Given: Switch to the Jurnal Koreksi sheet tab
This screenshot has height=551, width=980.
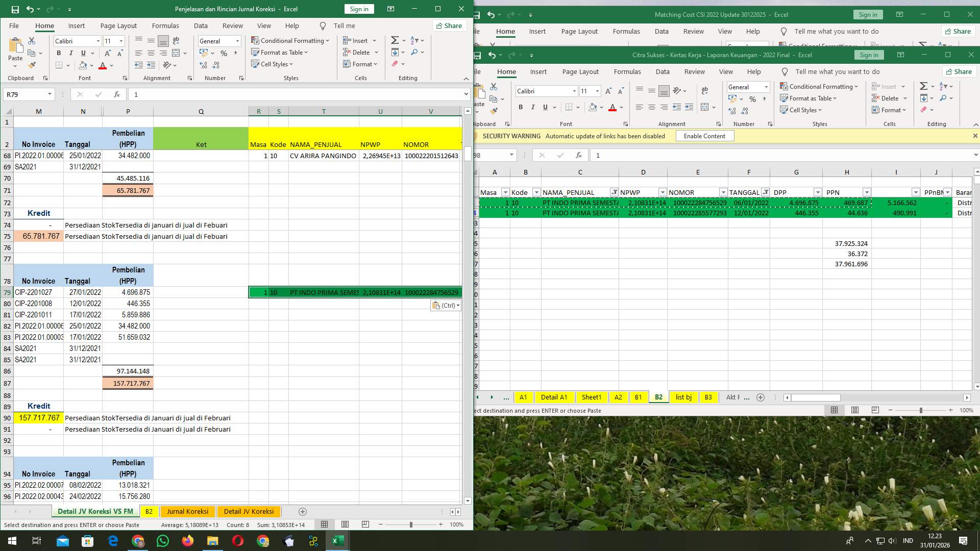Looking at the screenshot, I should click(187, 511).
